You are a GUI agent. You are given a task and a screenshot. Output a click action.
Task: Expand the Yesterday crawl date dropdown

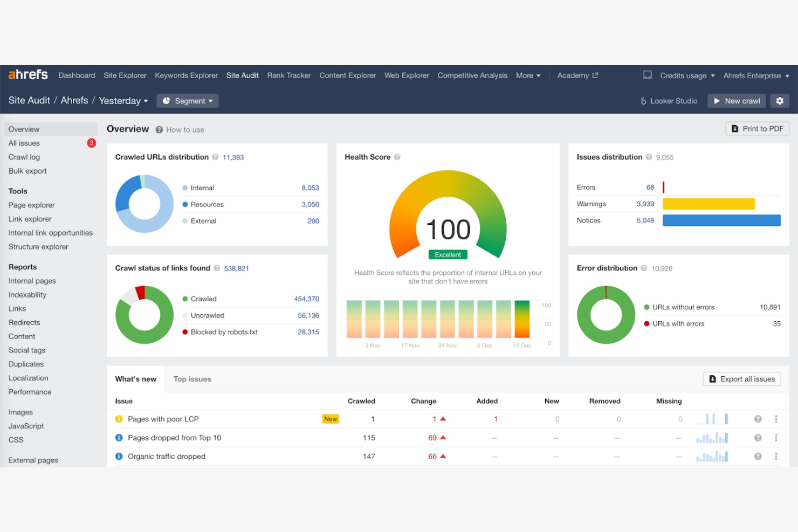point(123,101)
